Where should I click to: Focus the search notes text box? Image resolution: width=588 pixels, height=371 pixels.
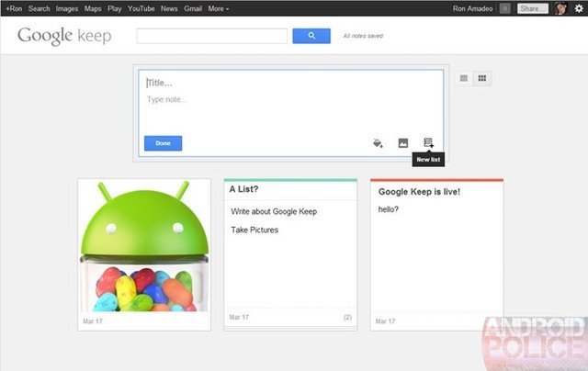(x=212, y=36)
